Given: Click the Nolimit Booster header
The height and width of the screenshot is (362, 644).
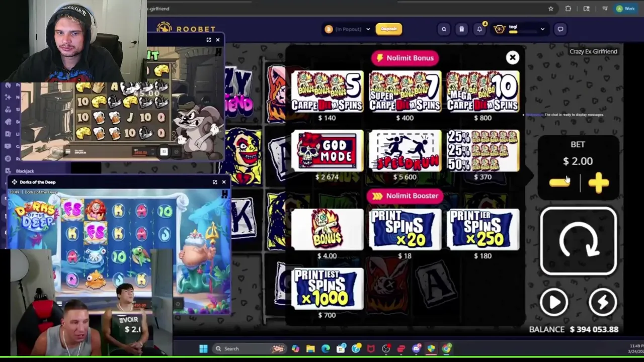Looking at the screenshot, I should click(405, 196).
